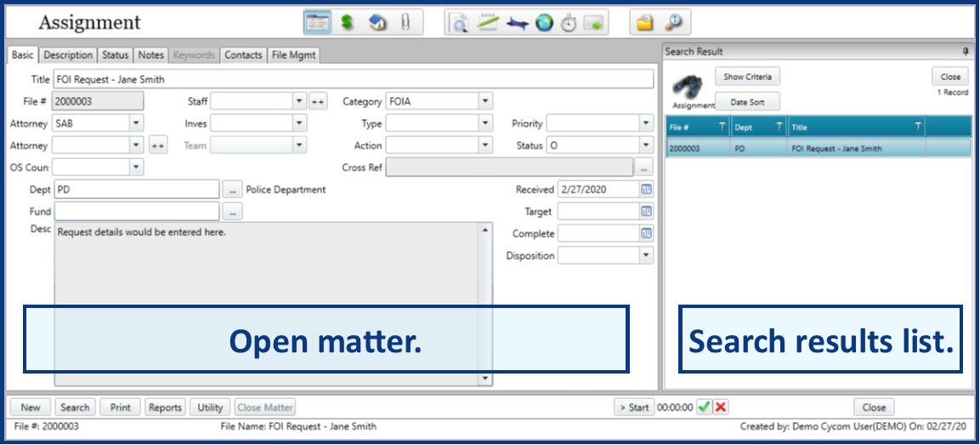Viewport: 980px width, 445px height.
Task: Open the yellow folder documents icon
Action: pyautogui.click(x=644, y=24)
